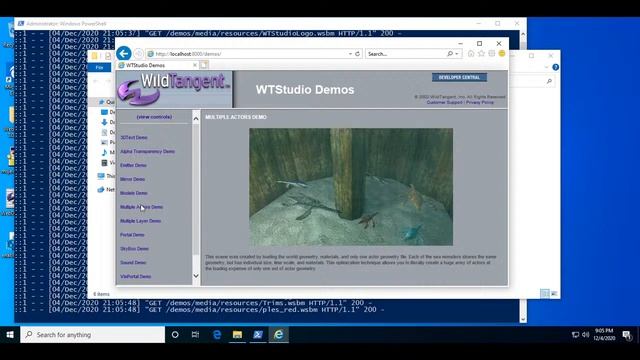Open the Sound Demo link

pyautogui.click(x=133, y=262)
